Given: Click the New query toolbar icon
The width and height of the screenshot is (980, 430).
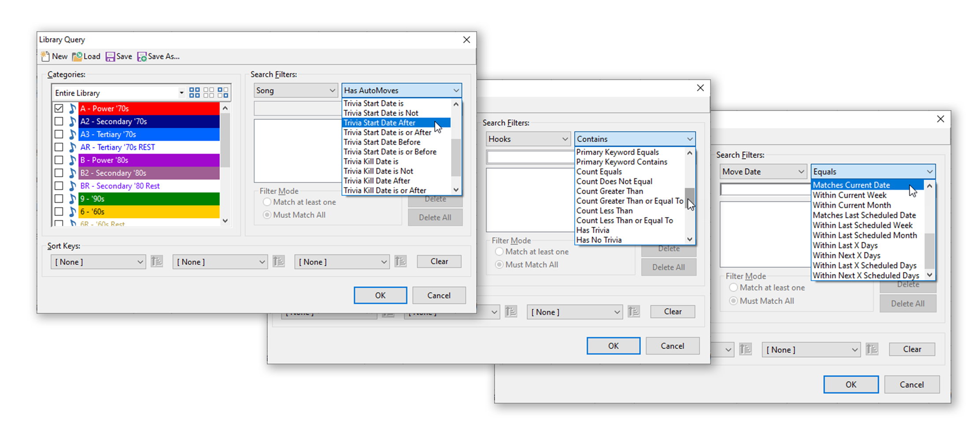Looking at the screenshot, I should 45,56.
